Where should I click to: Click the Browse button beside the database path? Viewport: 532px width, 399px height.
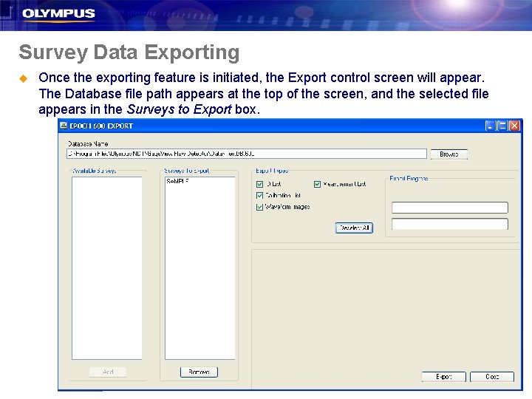[449, 154]
